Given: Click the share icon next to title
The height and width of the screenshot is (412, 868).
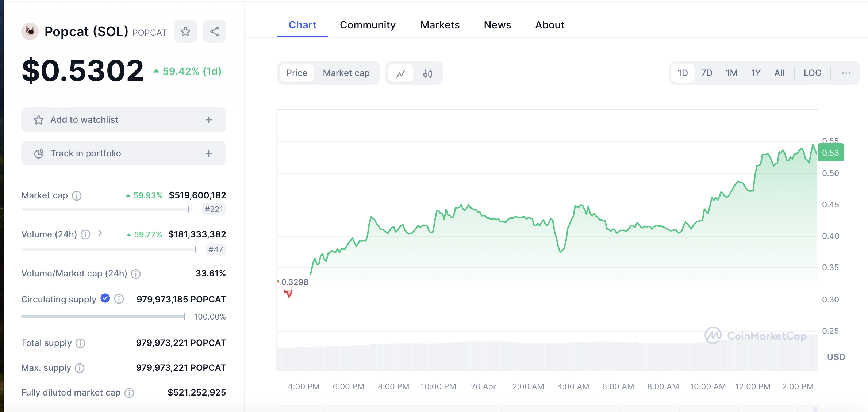Looking at the screenshot, I should (215, 32).
